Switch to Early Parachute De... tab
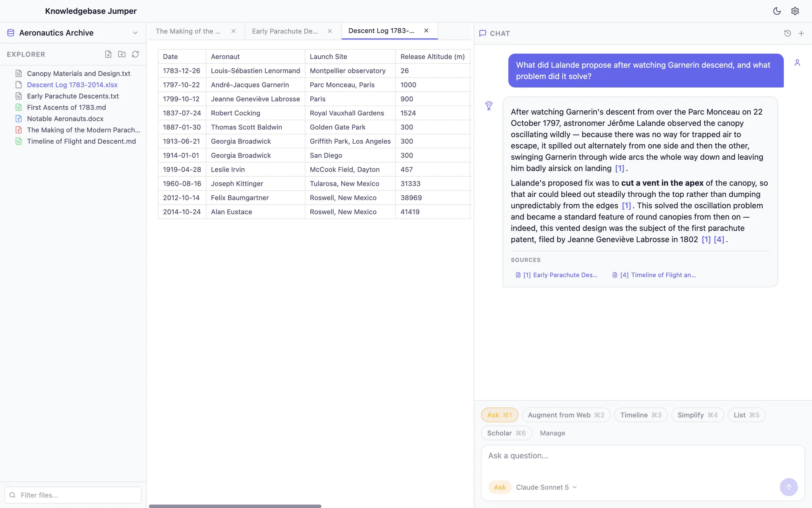Viewport: 812px width, 508px height. [285, 31]
